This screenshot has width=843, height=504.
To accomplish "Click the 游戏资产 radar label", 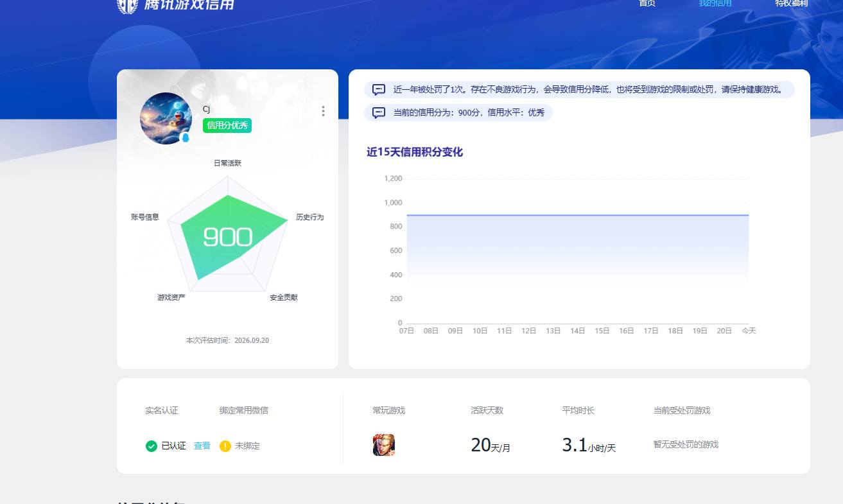I will click(x=171, y=297).
